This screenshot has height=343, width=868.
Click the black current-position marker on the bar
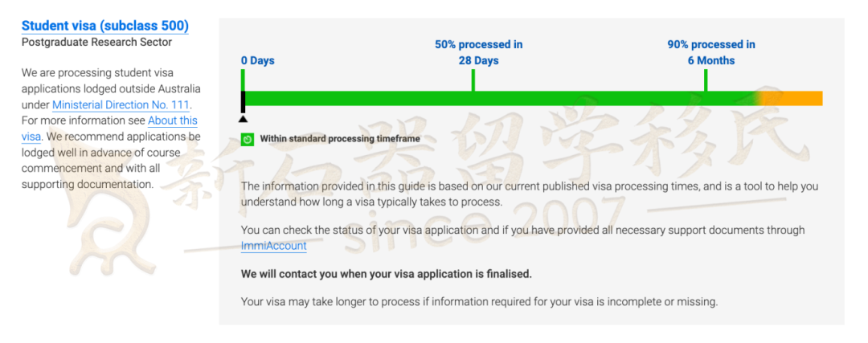(x=243, y=102)
